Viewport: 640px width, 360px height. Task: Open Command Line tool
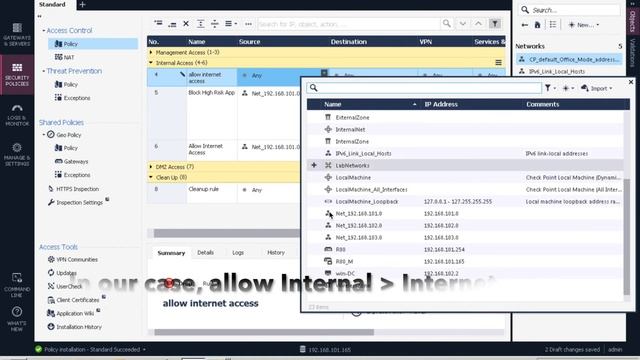pos(17,285)
